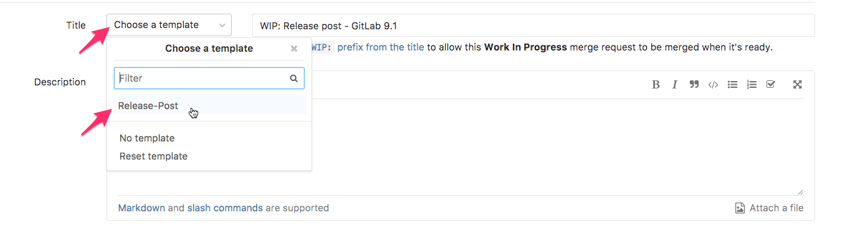868x225 pixels.
Task: Open the slash commands link
Action: coord(225,208)
